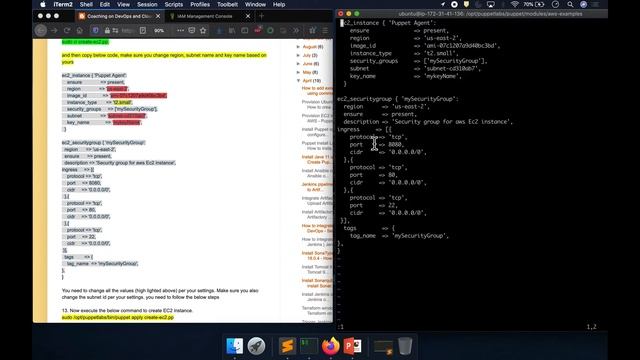Image resolution: width=640 pixels, height=360 pixels.
Task: Open 'Puppet install' sidebar post link
Action: pyautogui.click(x=317, y=146)
